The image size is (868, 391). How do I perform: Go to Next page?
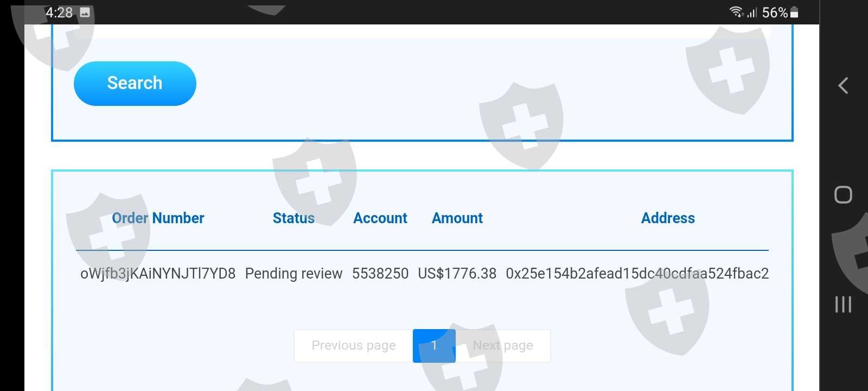coord(503,345)
